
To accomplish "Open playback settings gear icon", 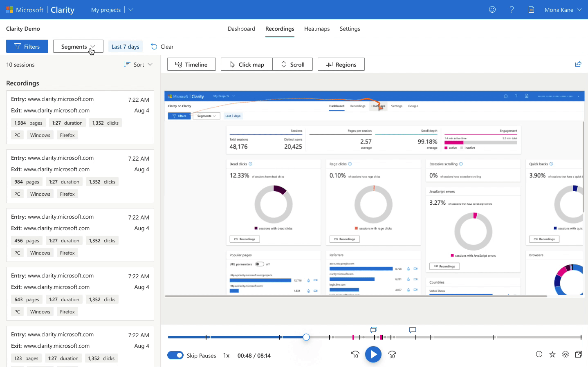I will (x=565, y=355).
